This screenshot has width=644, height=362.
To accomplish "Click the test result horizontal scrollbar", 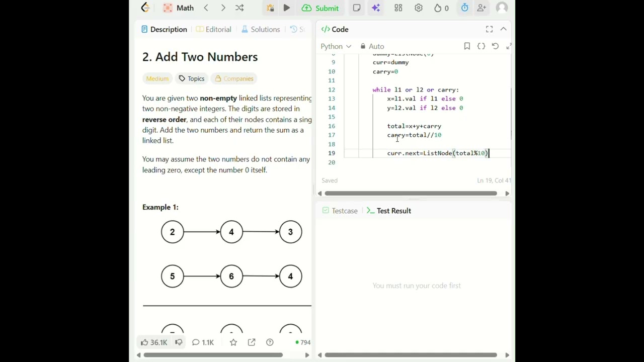I will 411,355.
